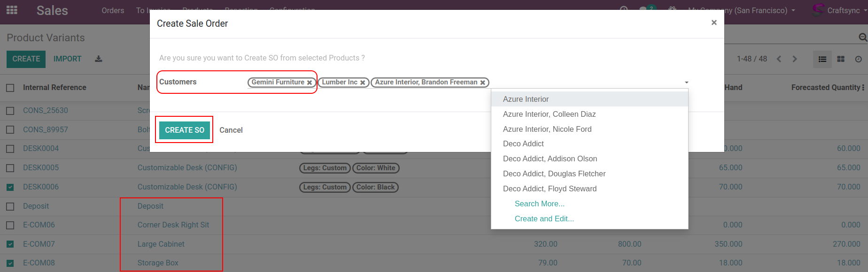Select Deco Addict from dropdown list
This screenshot has height=272, width=868.
(523, 144)
